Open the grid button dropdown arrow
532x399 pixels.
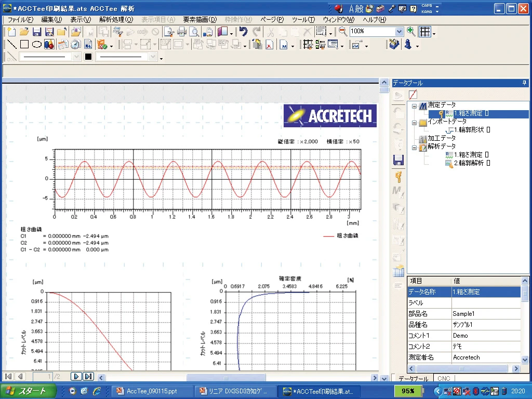click(x=434, y=33)
